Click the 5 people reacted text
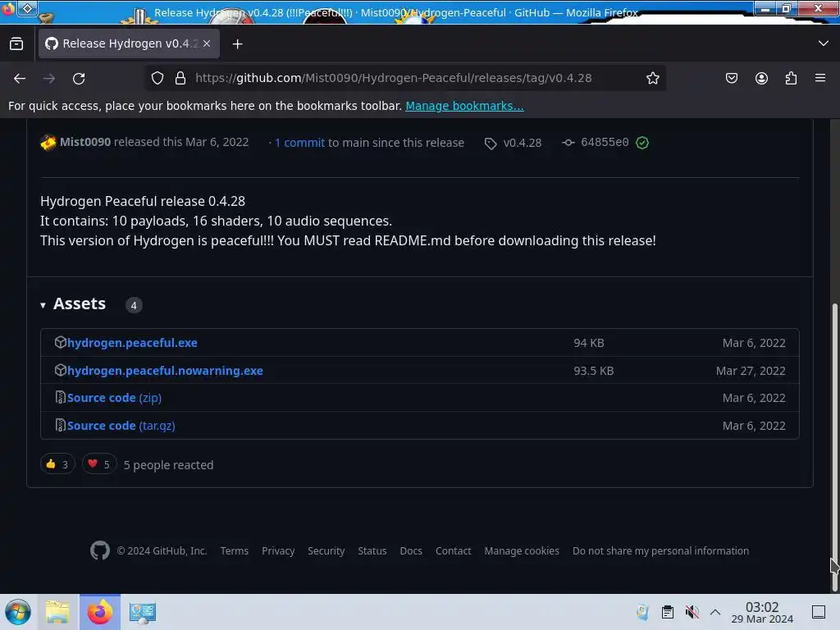Viewport: 840px width, 630px height. 168,465
